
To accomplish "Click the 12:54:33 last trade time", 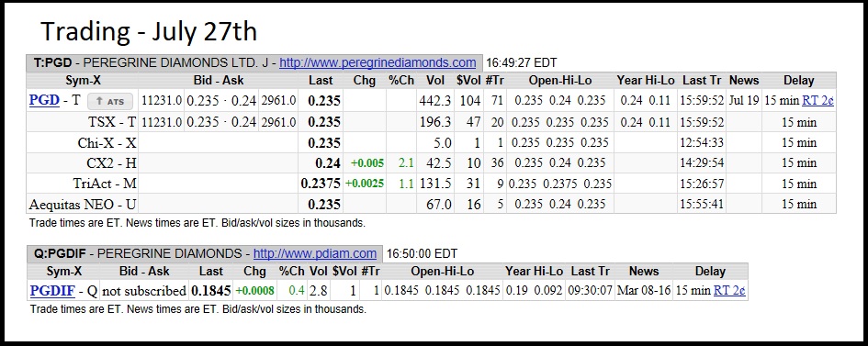I will [702, 142].
